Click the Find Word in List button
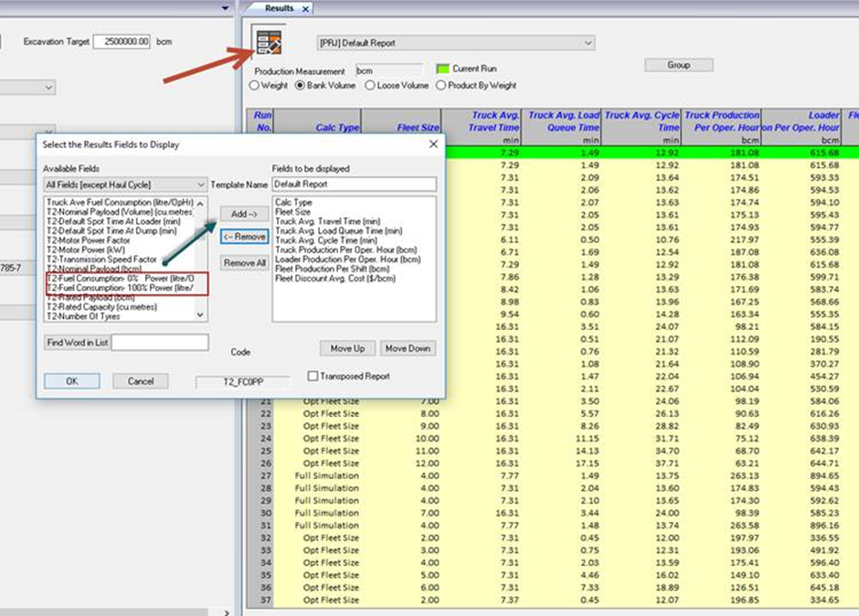Screen dimensions: 859x616 (78, 343)
